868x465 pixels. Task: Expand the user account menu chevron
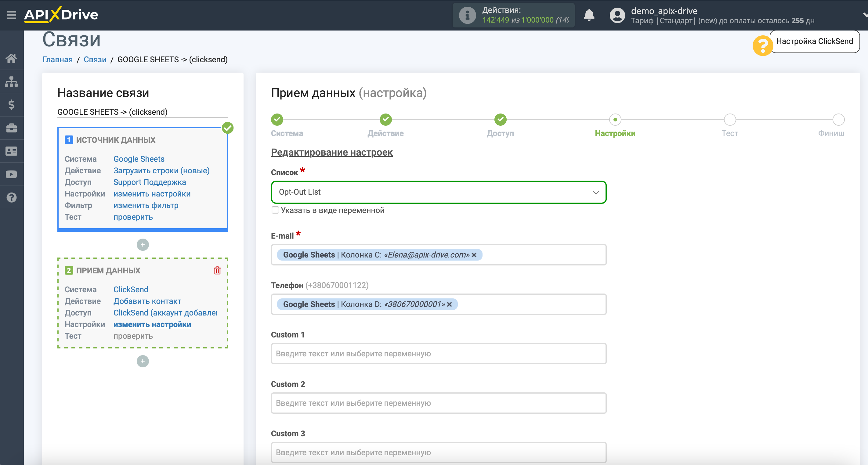[865, 15]
